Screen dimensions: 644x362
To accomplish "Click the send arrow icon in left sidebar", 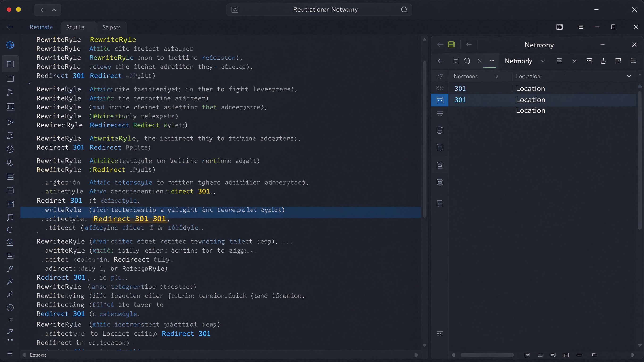I will (x=10, y=122).
